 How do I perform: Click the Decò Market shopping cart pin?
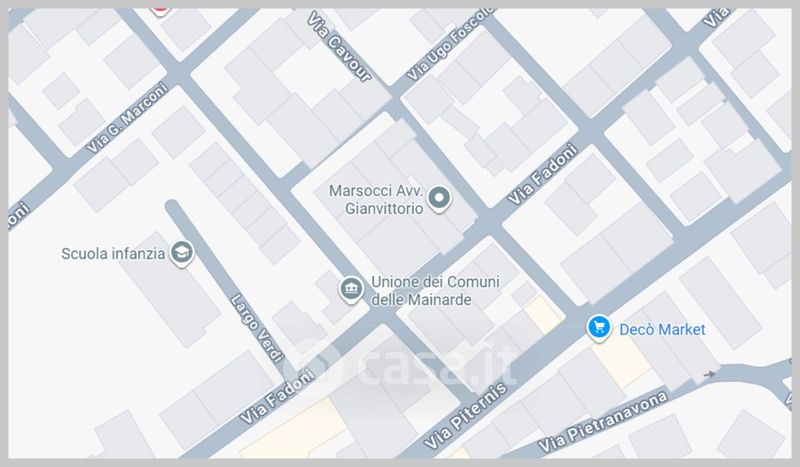599,328
